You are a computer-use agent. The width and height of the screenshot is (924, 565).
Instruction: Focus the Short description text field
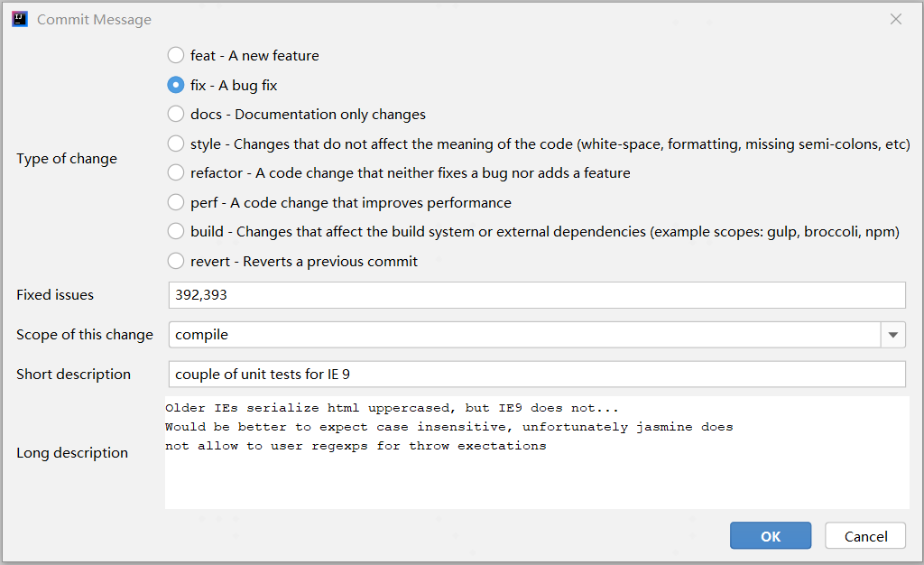[536, 375]
